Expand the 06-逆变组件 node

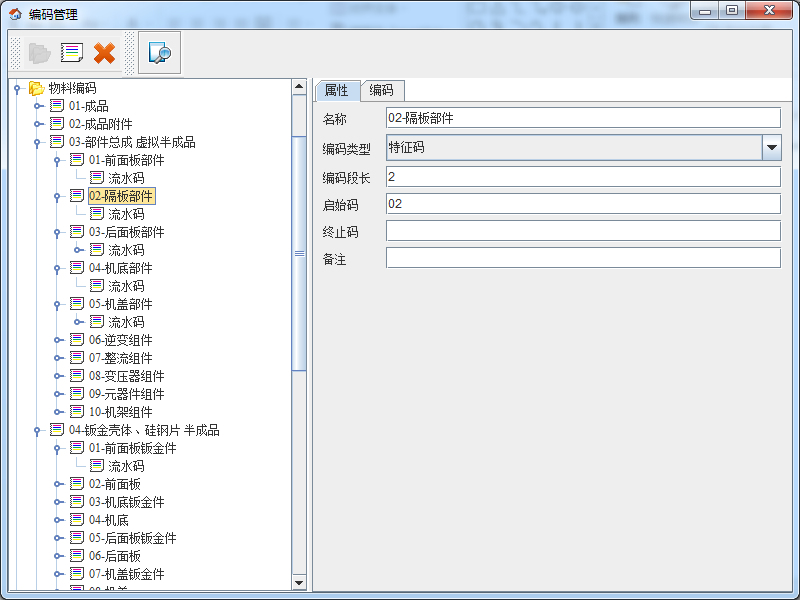58,340
